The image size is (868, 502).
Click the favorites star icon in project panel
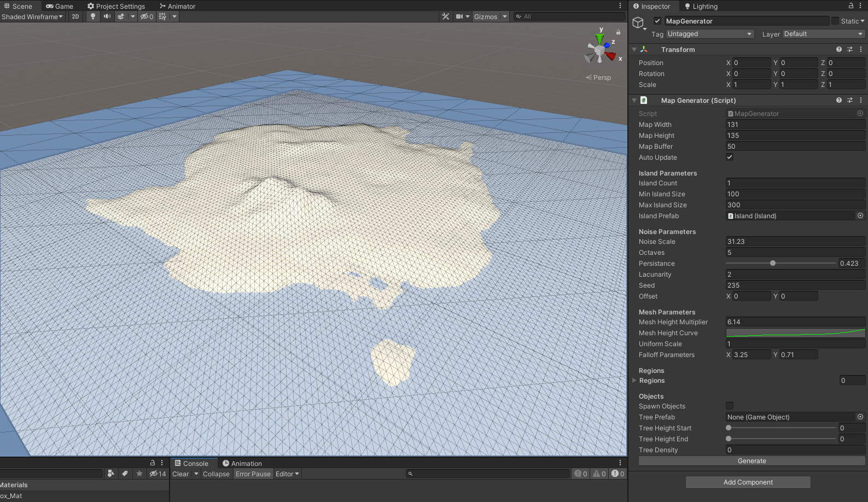(x=139, y=474)
